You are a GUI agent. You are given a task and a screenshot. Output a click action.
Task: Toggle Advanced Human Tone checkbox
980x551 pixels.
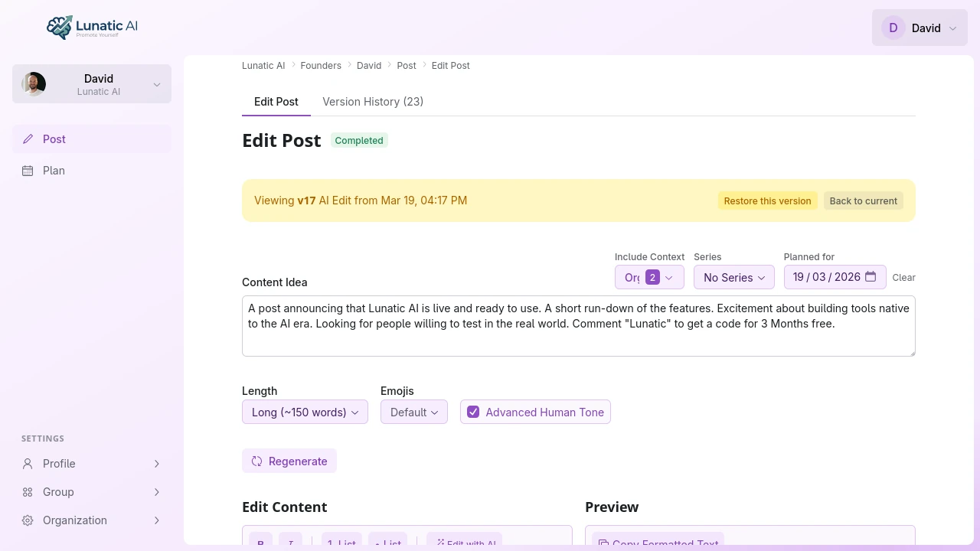[x=473, y=412]
